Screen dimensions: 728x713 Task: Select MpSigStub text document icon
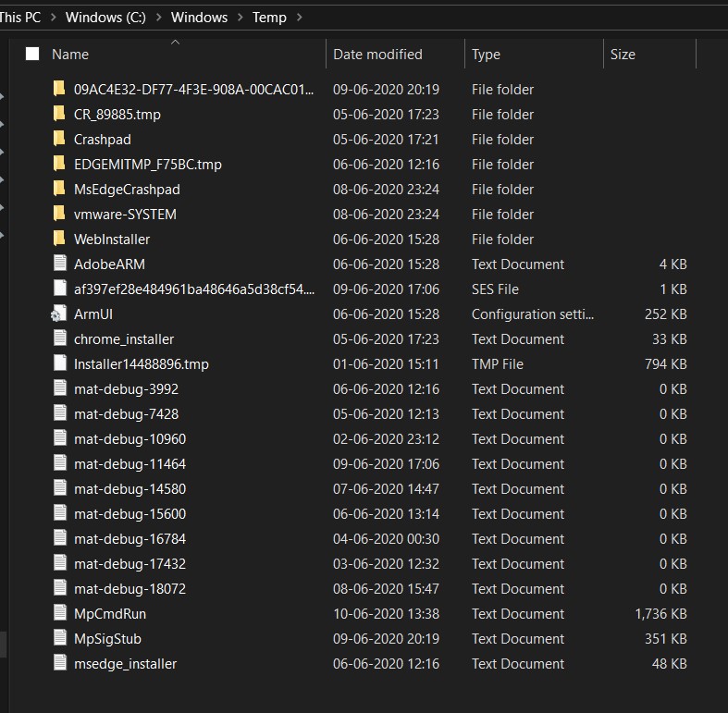(59, 638)
